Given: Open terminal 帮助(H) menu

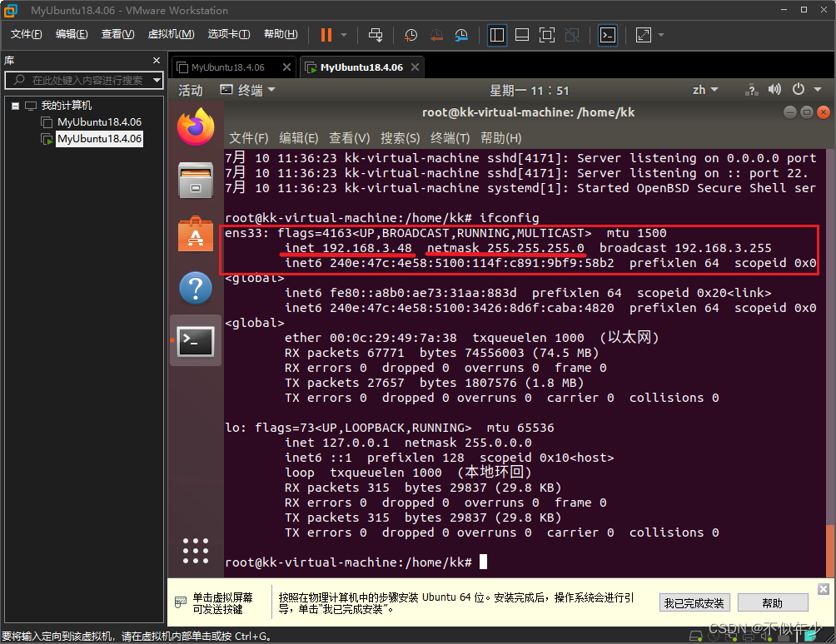Looking at the screenshot, I should pos(500,138).
